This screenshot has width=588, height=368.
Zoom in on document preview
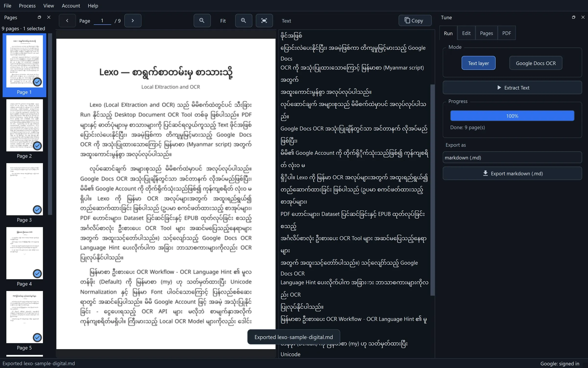[244, 21]
